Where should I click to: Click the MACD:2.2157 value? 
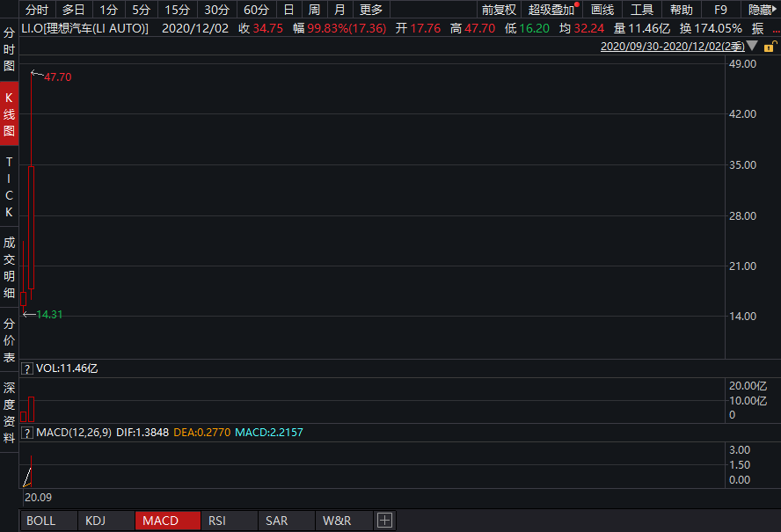coord(269,433)
